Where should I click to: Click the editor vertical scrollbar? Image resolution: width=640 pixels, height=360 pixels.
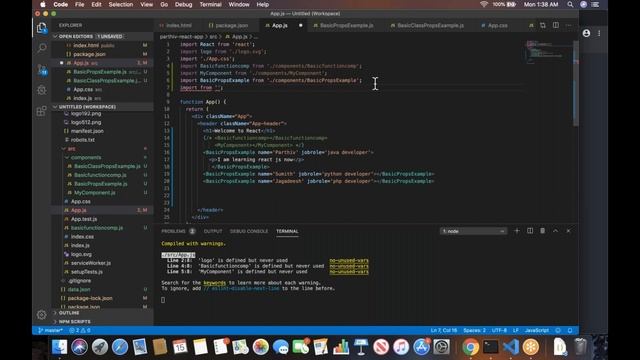(x=576, y=83)
